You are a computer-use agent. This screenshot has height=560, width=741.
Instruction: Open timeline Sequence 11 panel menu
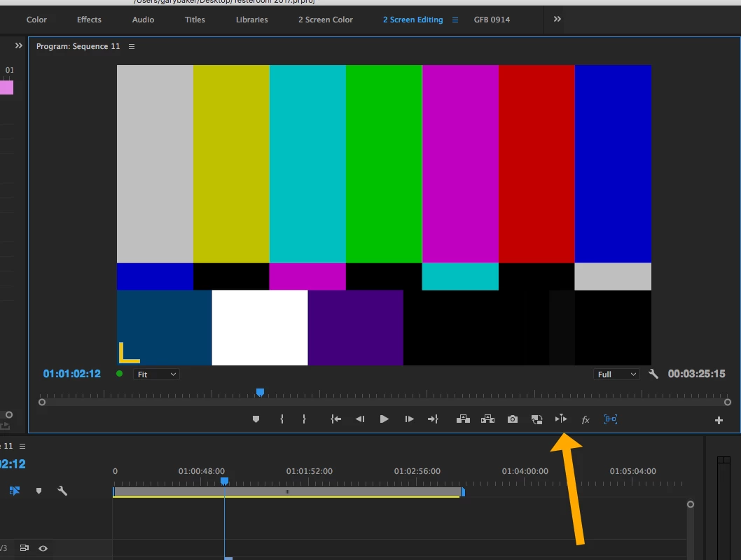(22, 446)
